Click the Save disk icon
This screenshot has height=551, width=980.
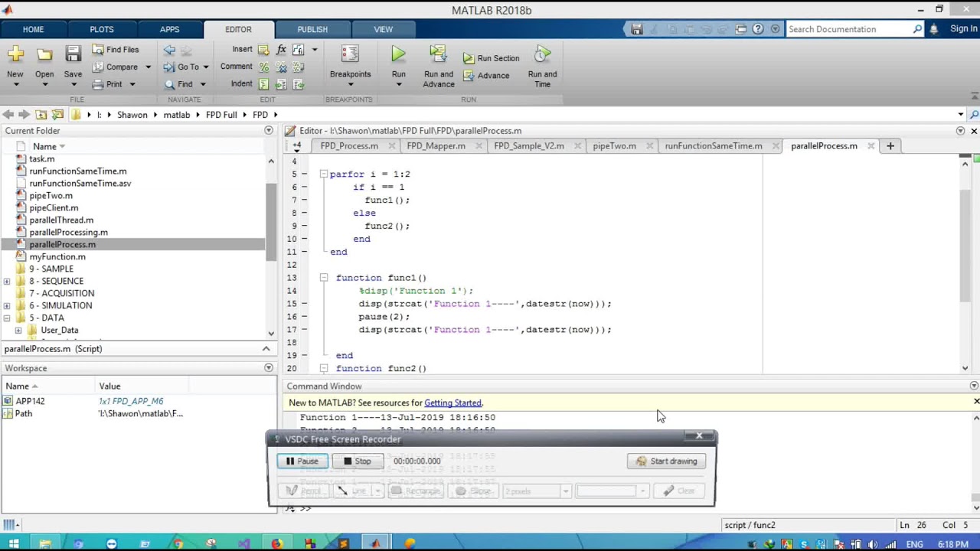click(x=73, y=54)
